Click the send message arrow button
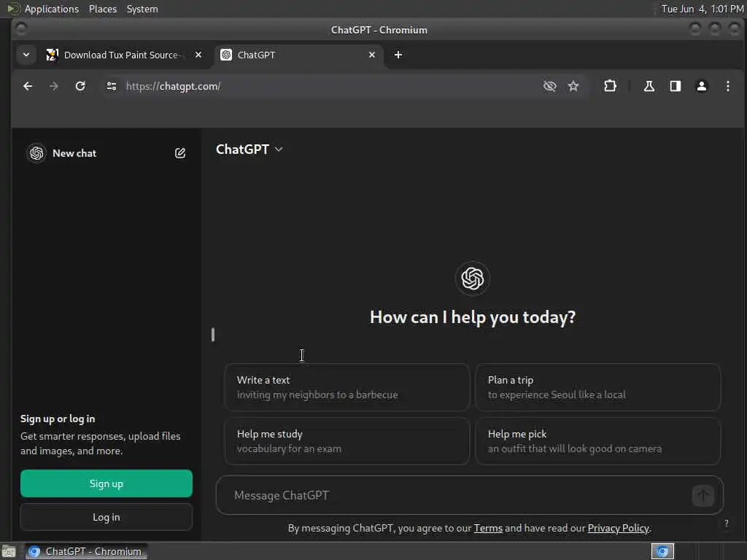The height and width of the screenshot is (560, 747). pyautogui.click(x=703, y=496)
